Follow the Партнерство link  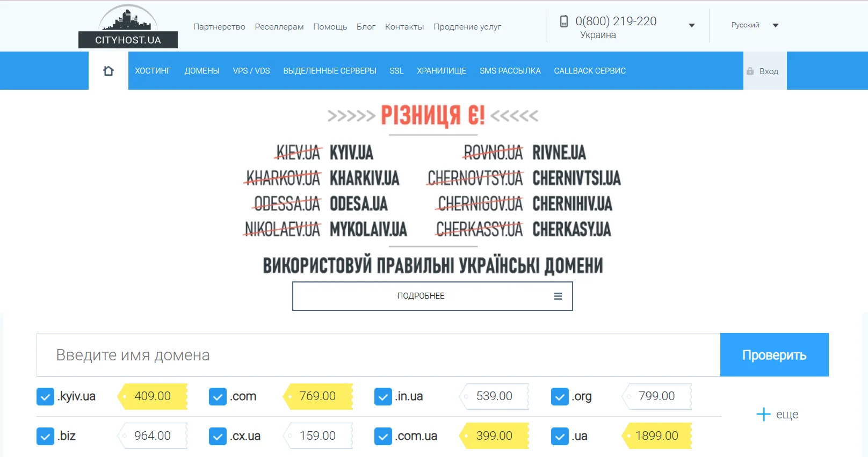click(219, 27)
